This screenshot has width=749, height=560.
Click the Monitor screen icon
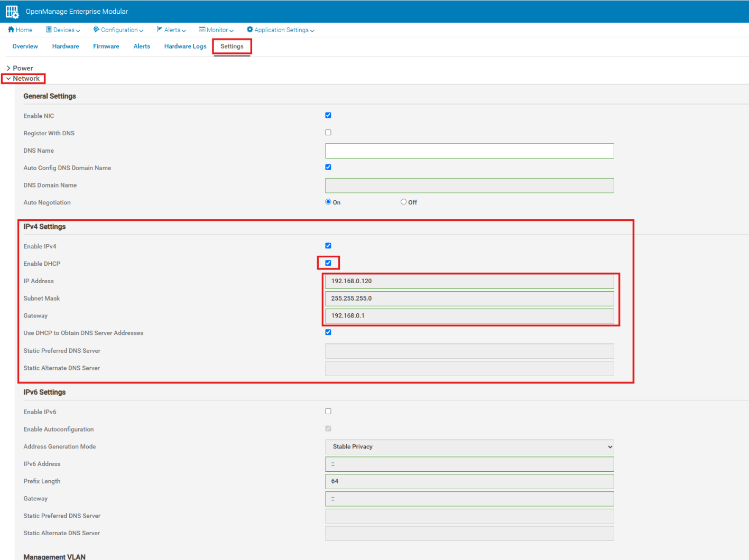[x=202, y=30]
